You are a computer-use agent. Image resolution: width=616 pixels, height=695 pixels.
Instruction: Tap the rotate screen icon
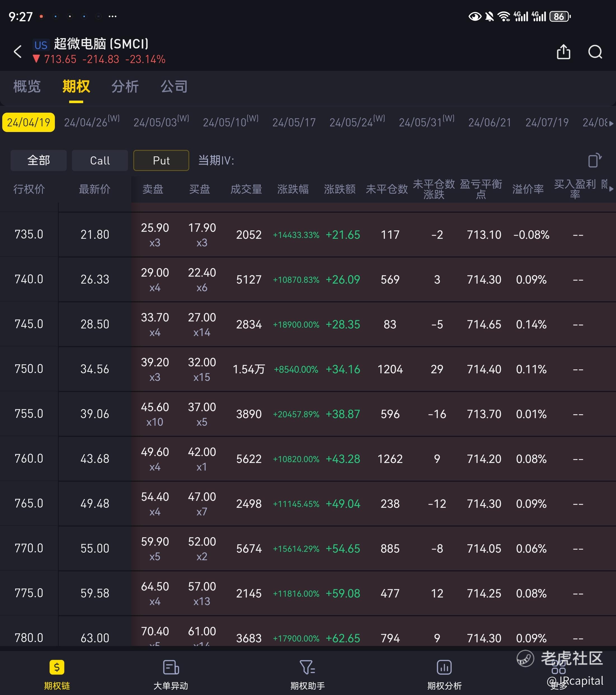pos(594,160)
